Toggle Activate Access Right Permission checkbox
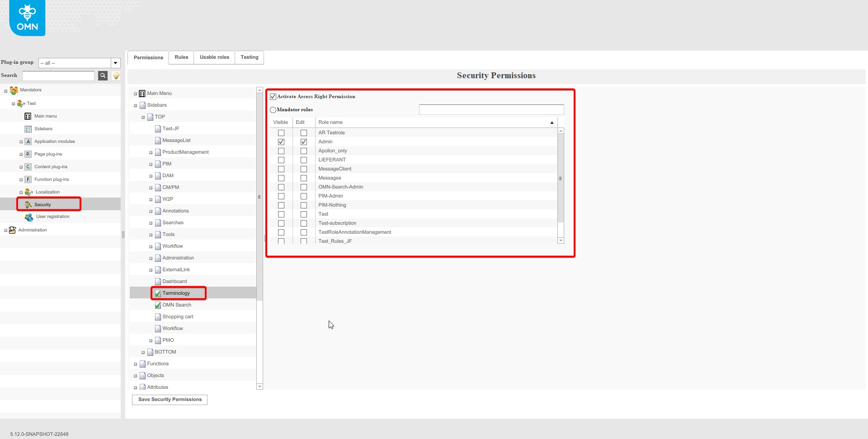The width and height of the screenshot is (868, 439). (x=273, y=97)
